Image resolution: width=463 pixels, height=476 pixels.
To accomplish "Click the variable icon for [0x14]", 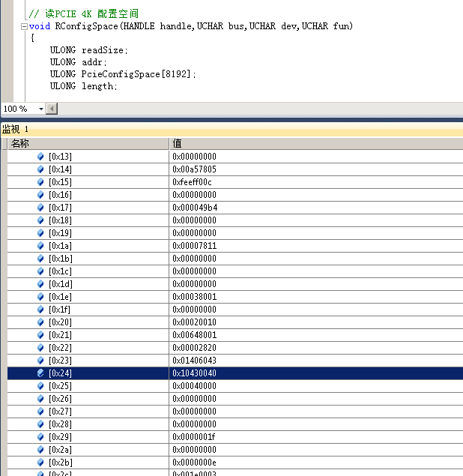I will [40, 169].
